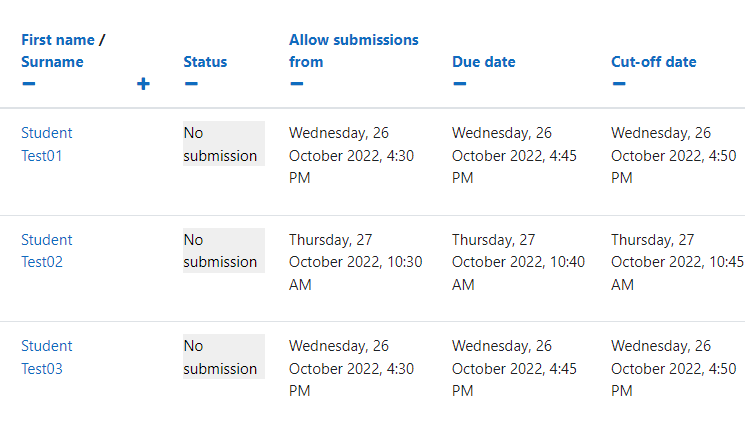The image size is (745, 421).
Task: Sort by Surname header
Action: click(52, 62)
